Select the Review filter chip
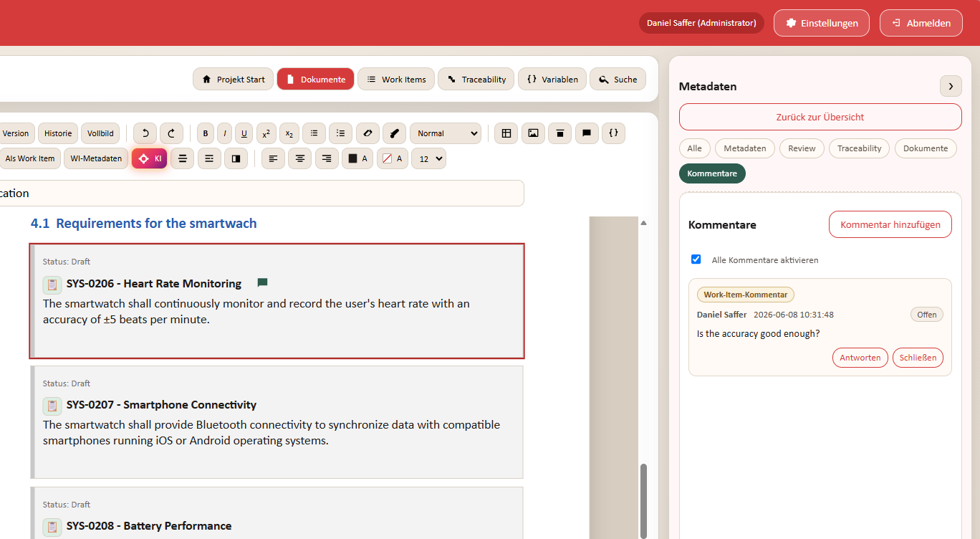Image resolution: width=980 pixels, height=539 pixels. tap(802, 148)
